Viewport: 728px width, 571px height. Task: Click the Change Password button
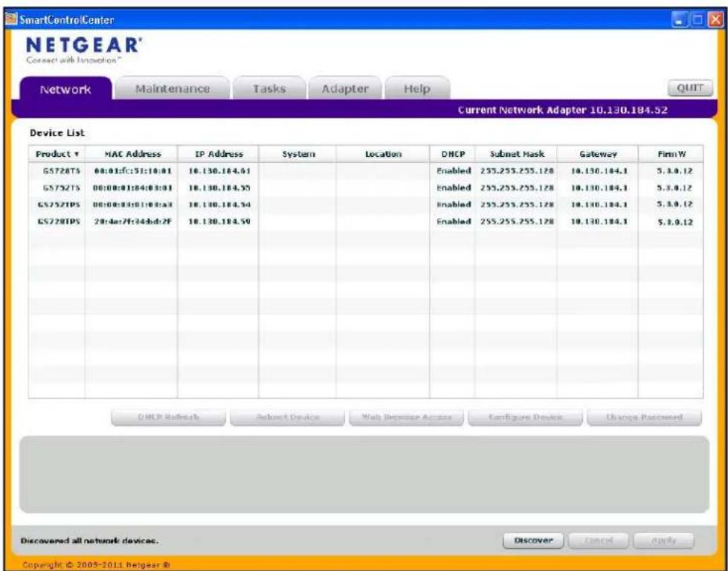pyautogui.click(x=644, y=417)
